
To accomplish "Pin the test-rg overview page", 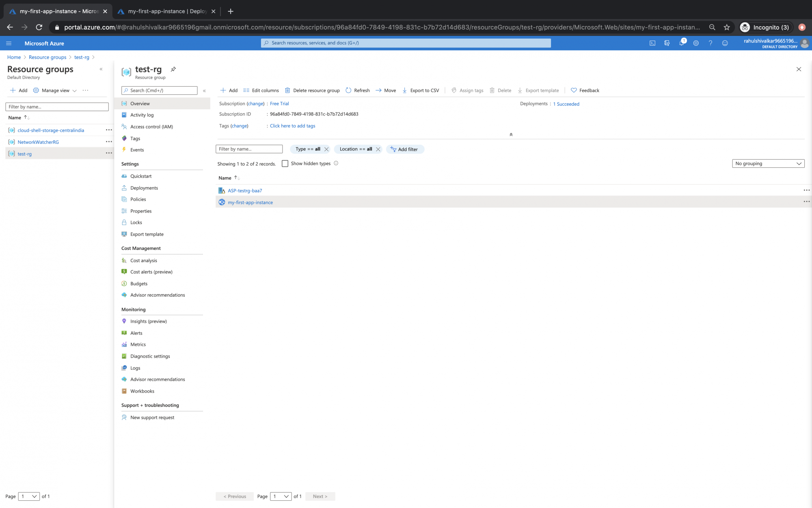I will point(173,69).
